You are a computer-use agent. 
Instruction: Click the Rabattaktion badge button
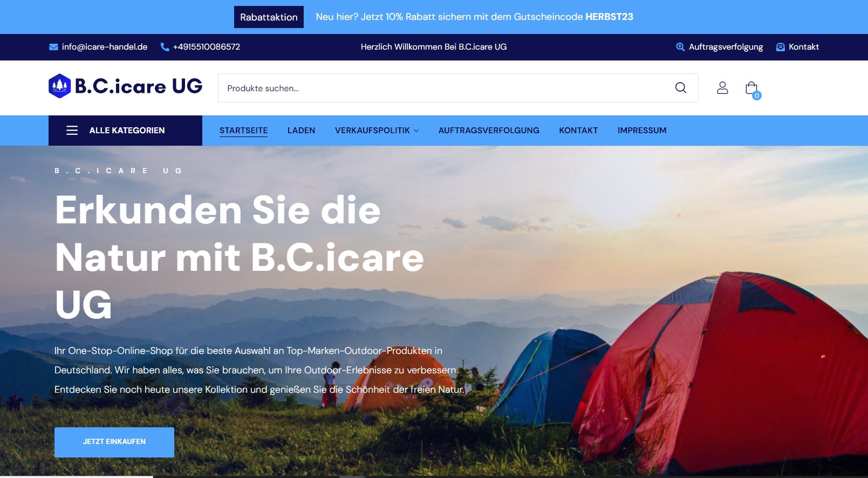coord(269,17)
